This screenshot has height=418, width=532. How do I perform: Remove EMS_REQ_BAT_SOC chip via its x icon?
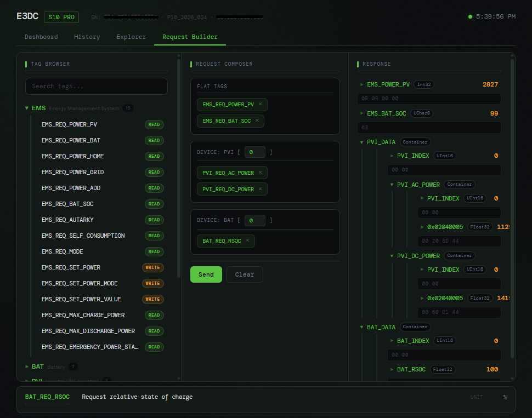coord(257,121)
